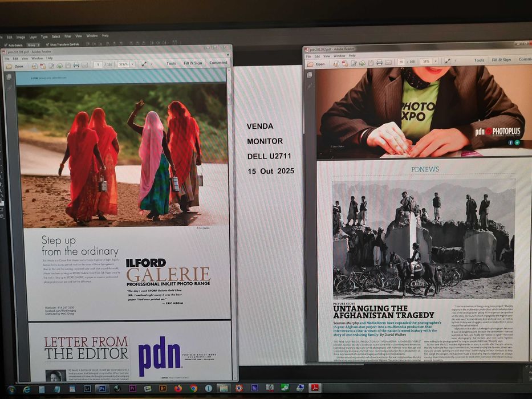Click Fill & Sign in pdn201201 window
This screenshot has width=532, height=399.
(193, 63)
